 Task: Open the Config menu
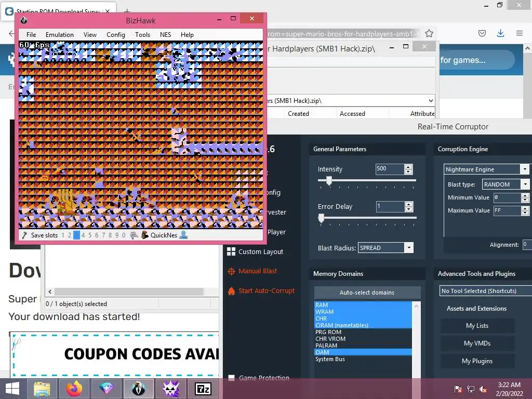point(116,35)
